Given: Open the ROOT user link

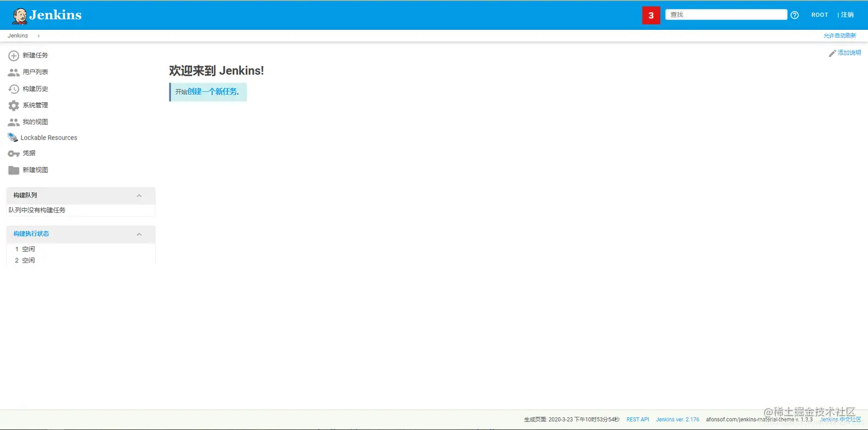Looking at the screenshot, I should pyautogui.click(x=820, y=15).
